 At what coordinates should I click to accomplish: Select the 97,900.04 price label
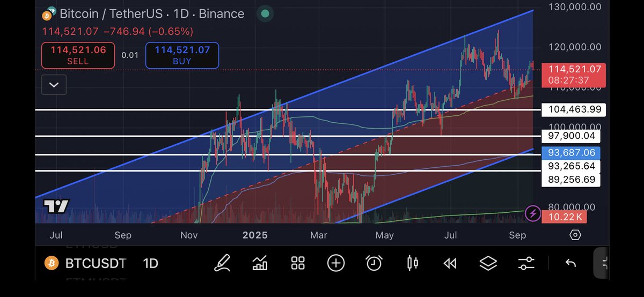(571, 136)
